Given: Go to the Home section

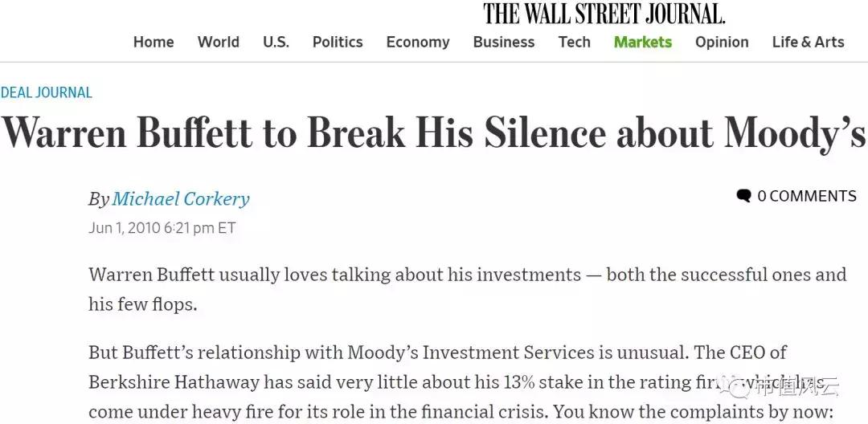Looking at the screenshot, I should (154, 43).
